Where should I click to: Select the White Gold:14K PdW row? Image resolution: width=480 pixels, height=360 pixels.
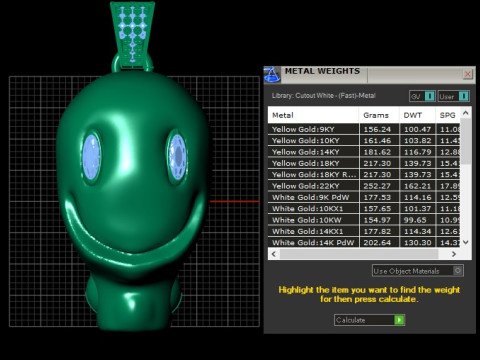(364, 242)
